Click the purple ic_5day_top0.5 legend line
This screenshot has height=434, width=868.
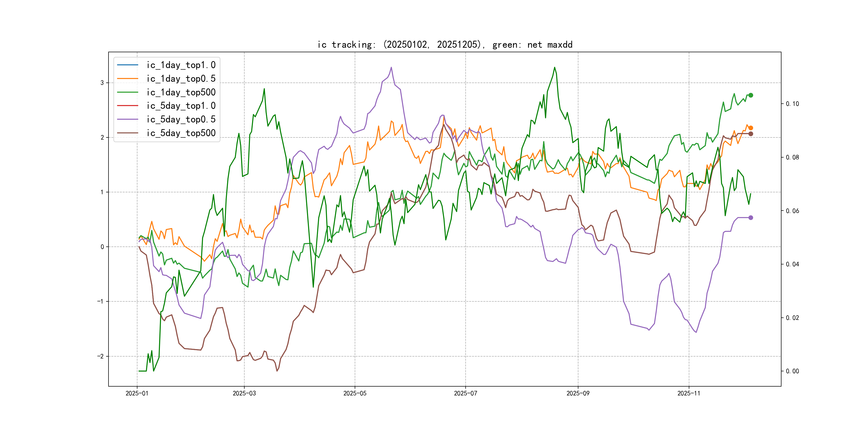click(127, 119)
